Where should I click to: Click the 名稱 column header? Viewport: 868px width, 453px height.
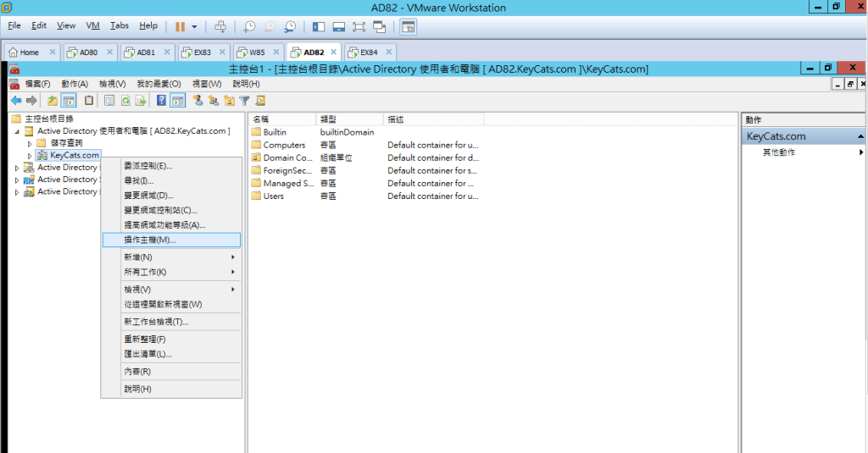[280, 119]
